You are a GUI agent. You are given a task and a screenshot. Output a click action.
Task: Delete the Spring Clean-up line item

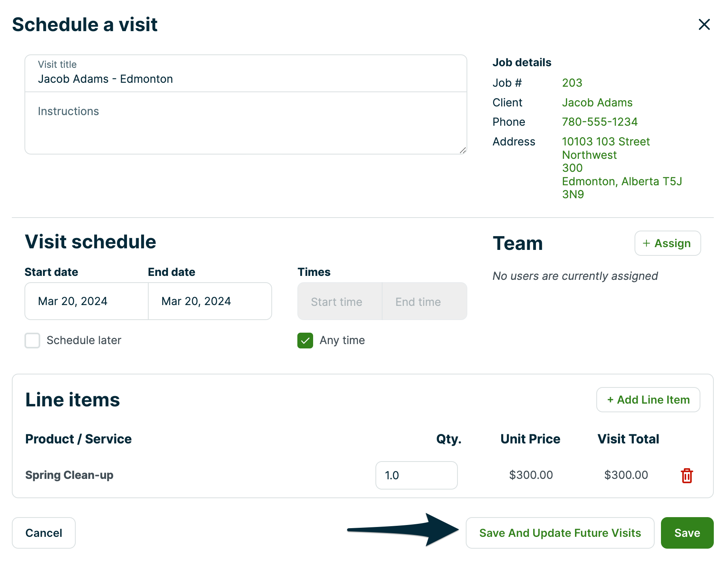pos(687,475)
